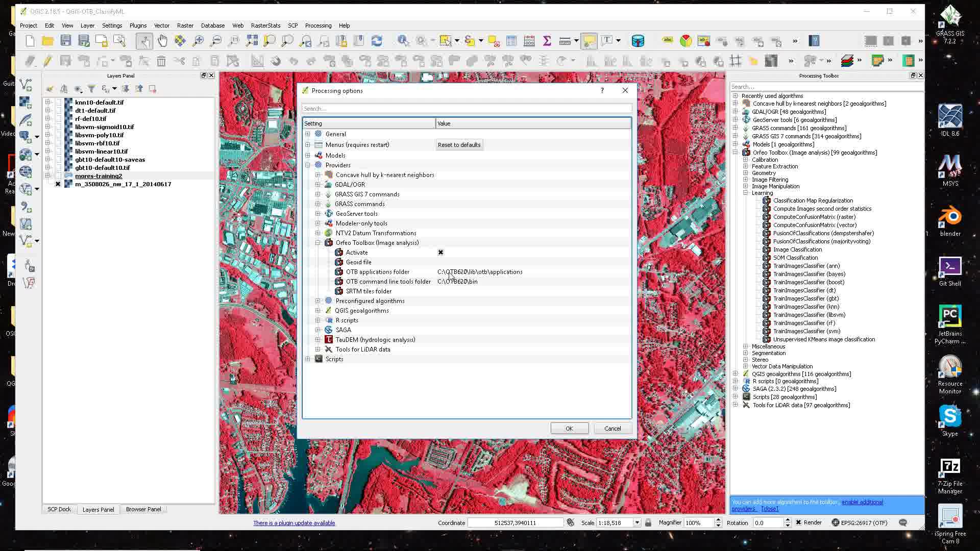This screenshot has width=980, height=551.
Task: Toggle visibility of m_3508026_nw_17_1_20140617 layer
Action: pos(57,184)
